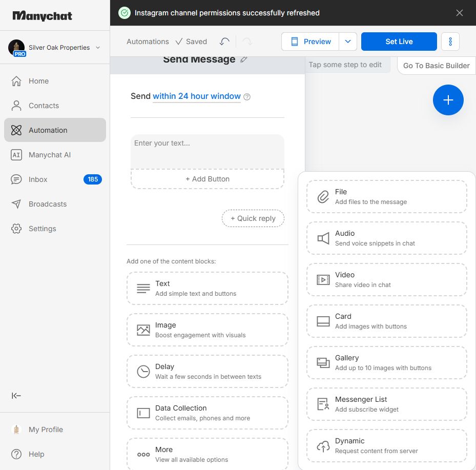The image size is (476, 470).
Task: Open Broadcasts section
Action: [x=55, y=204]
